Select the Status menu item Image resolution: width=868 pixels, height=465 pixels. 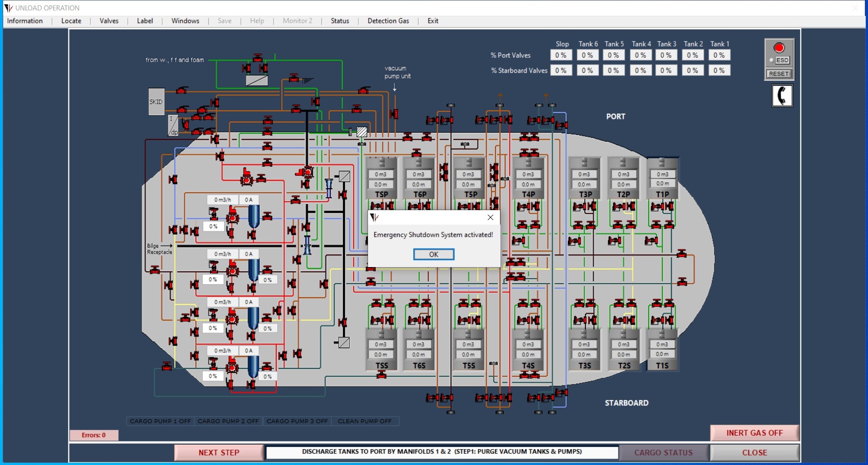tap(340, 21)
